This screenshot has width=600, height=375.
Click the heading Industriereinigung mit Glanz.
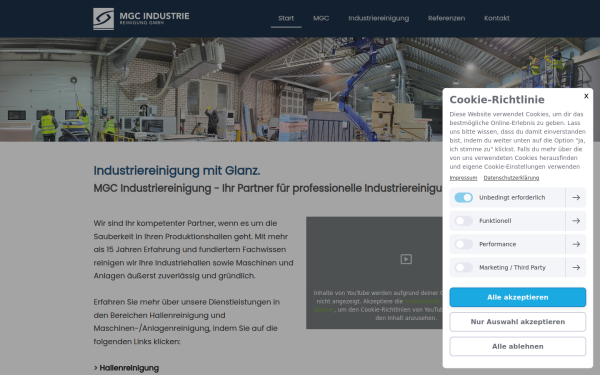click(177, 171)
